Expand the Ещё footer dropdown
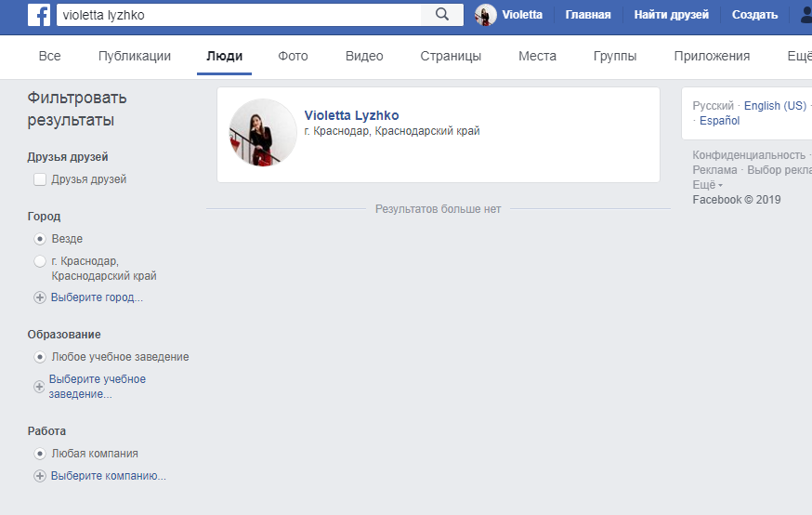The image size is (812, 515). [707, 185]
